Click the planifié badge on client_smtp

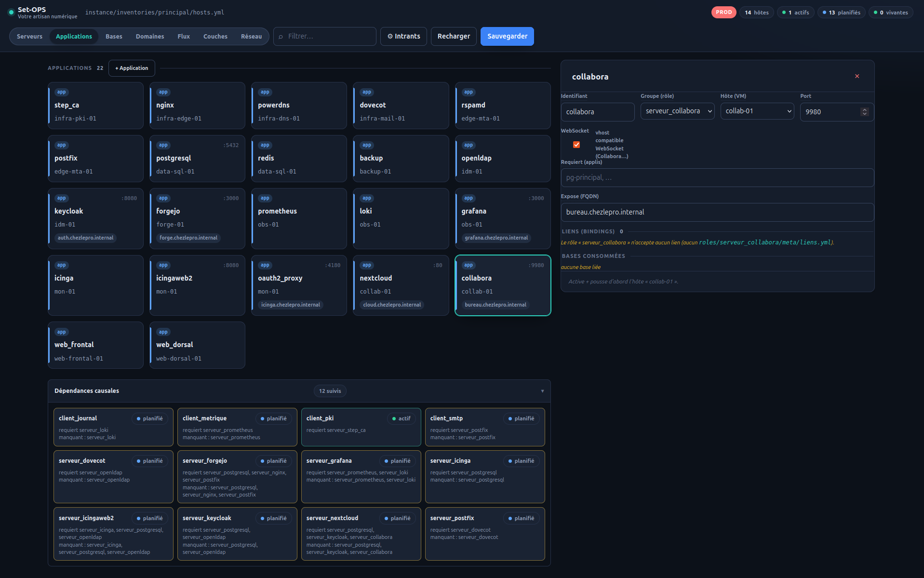pos(521,418)
